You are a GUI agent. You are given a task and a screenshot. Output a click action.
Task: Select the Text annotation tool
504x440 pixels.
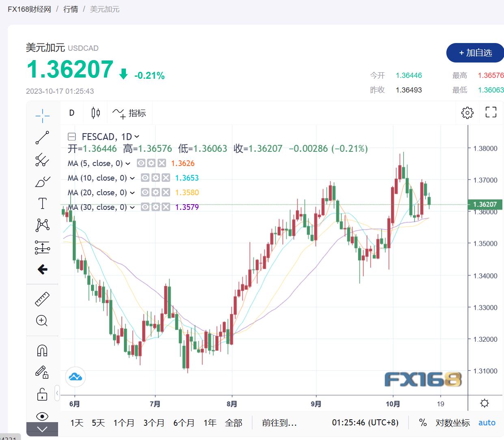pos(42,203)
